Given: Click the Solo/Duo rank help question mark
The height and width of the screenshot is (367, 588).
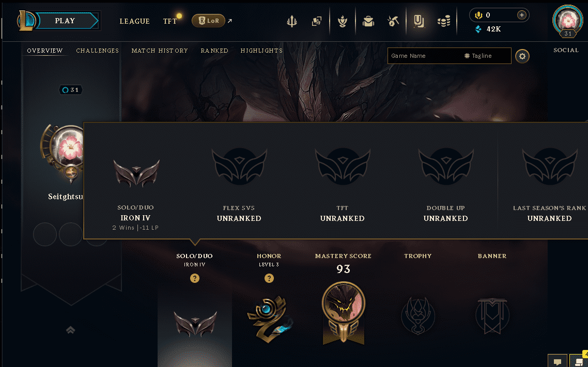Looking at the screenshot, I should pyautogui.click(x=195, y=278).
